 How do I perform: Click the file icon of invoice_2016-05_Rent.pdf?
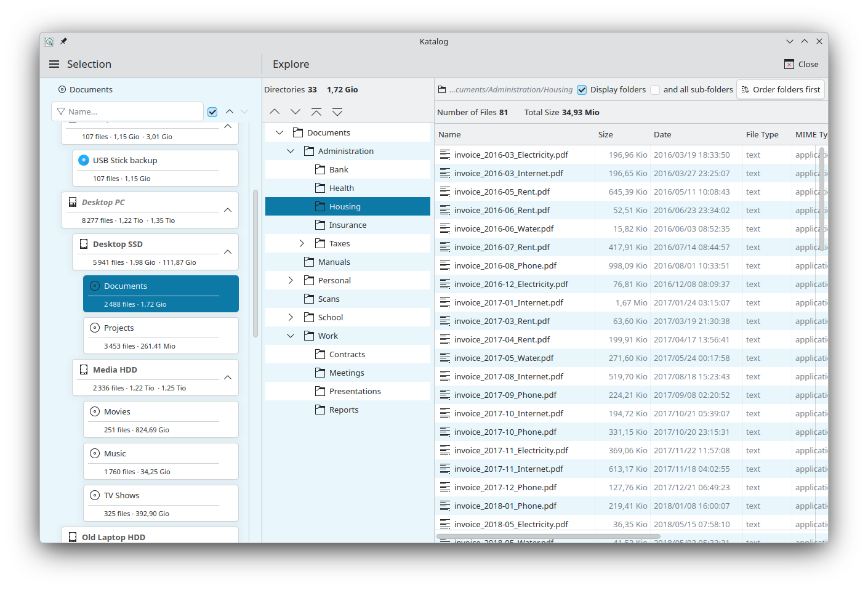click(x=445, y=192)
